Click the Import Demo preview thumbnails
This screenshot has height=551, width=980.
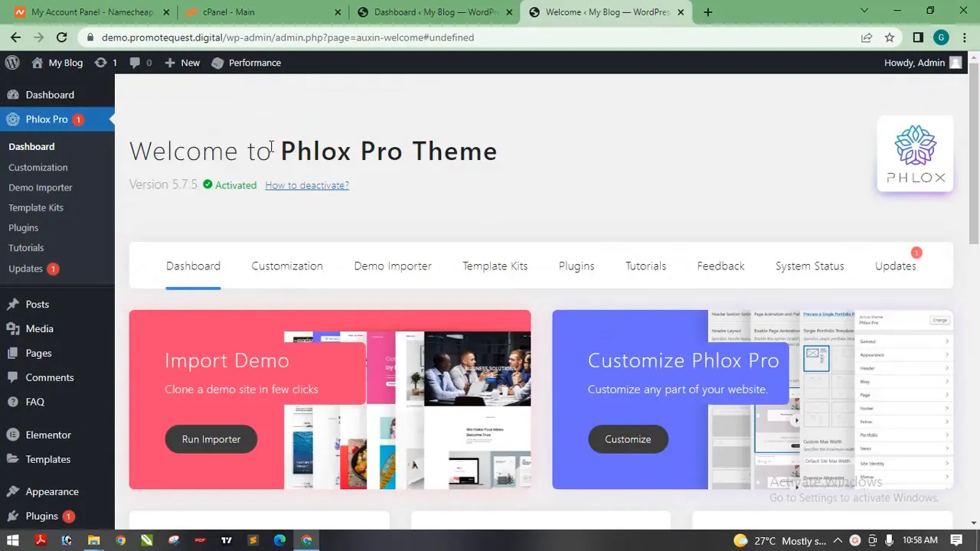[407, 410]
